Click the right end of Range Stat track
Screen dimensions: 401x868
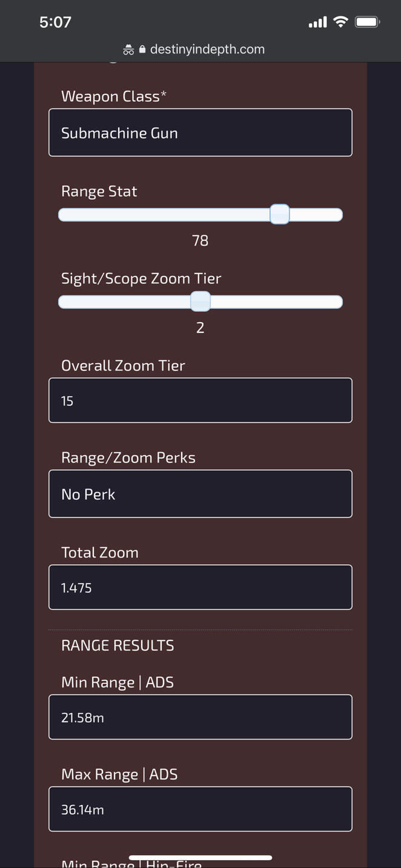coord(337,215)
